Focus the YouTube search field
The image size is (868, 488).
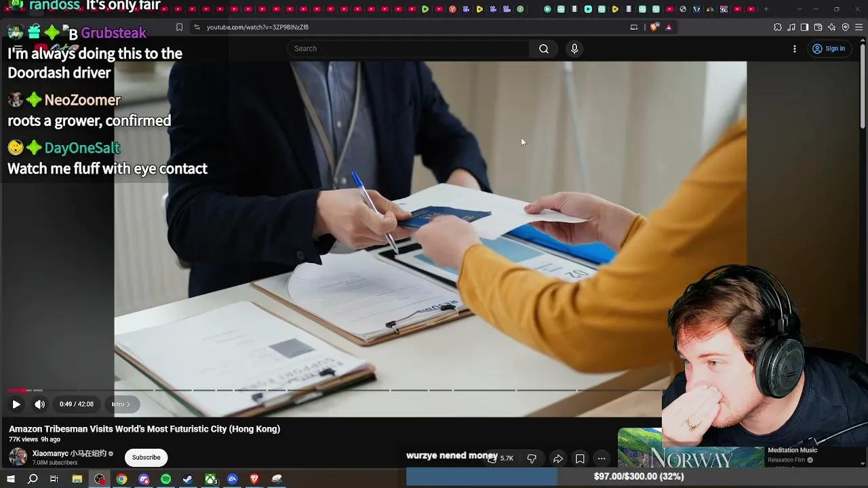(x=409, y=49)
